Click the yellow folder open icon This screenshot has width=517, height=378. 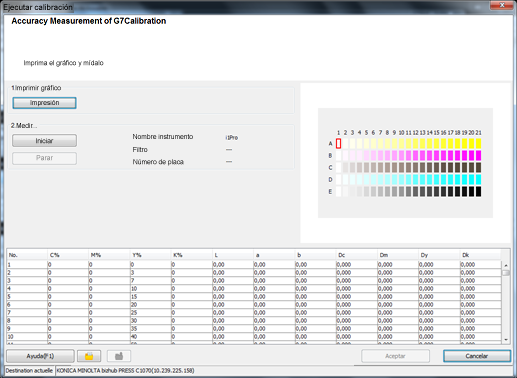pyautogui.click(x=89, y=356)
